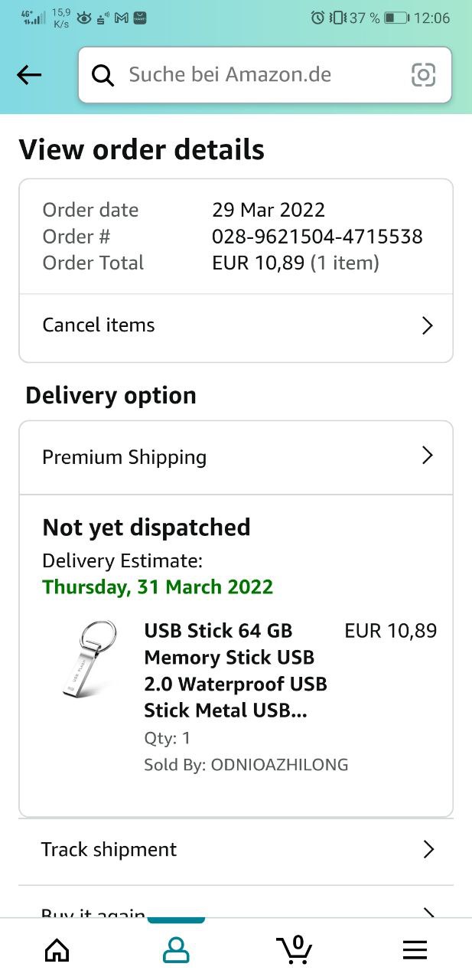
Task: Tap the USB stick product thumbnail
Action: point(91,660)
